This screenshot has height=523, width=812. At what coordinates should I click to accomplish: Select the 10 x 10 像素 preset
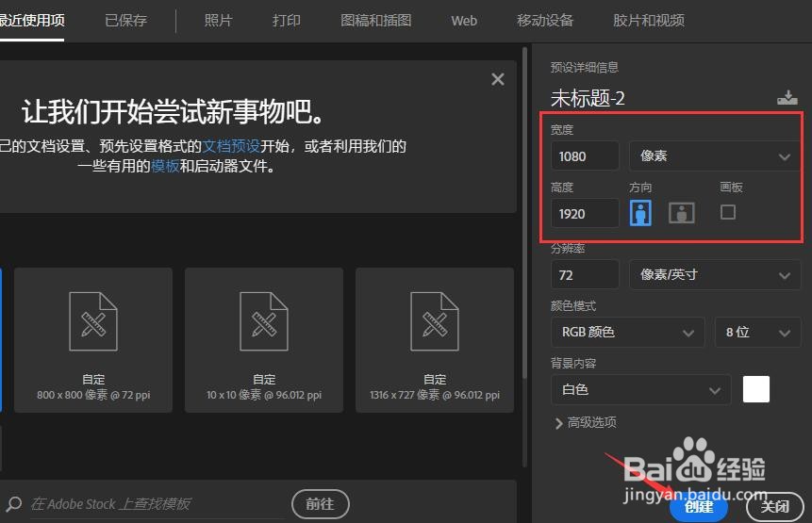[264, 340]
